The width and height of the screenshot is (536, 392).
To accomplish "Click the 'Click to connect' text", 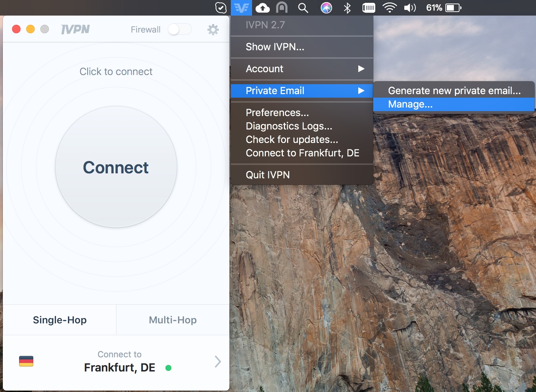I will [x=116, y=71].
